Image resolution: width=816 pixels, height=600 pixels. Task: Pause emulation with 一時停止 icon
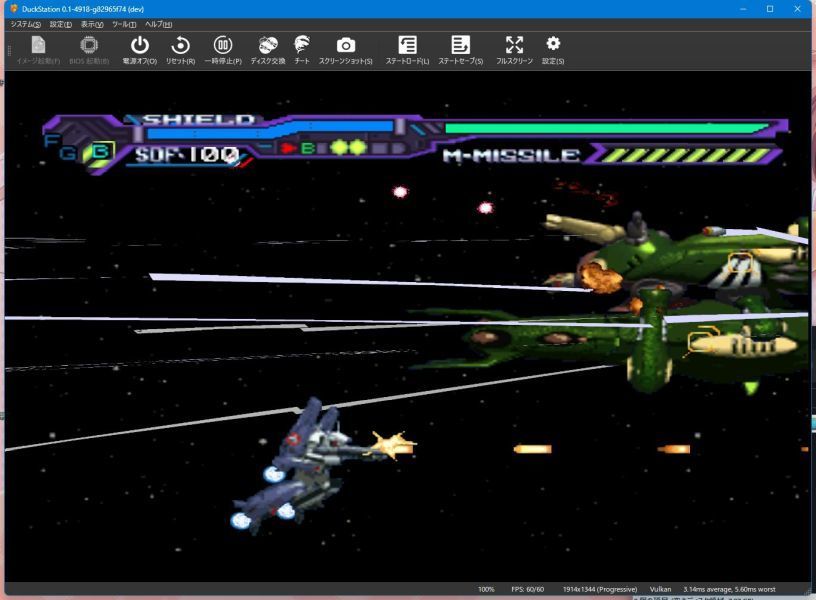click(x=223, y=45)
